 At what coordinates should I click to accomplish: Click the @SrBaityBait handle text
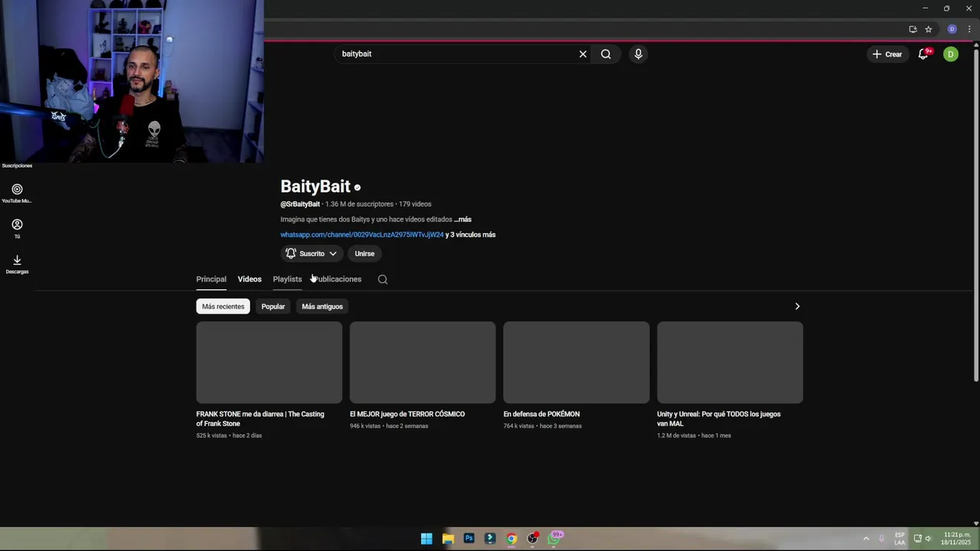[300, 204]
